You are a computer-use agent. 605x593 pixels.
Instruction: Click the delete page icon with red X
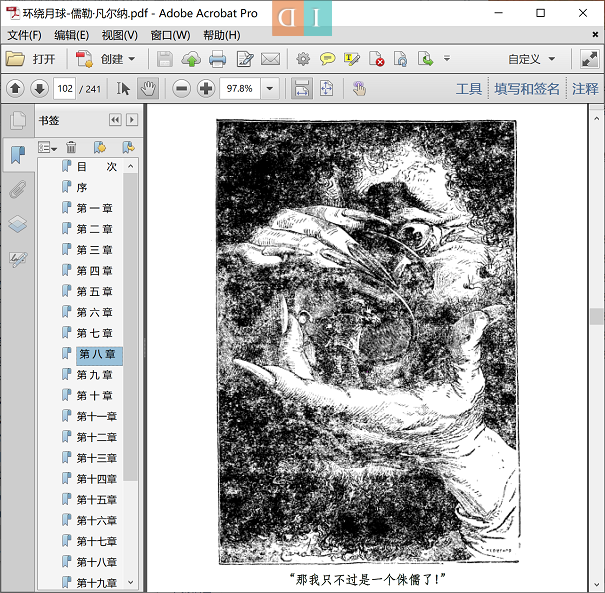click(376, 59)
